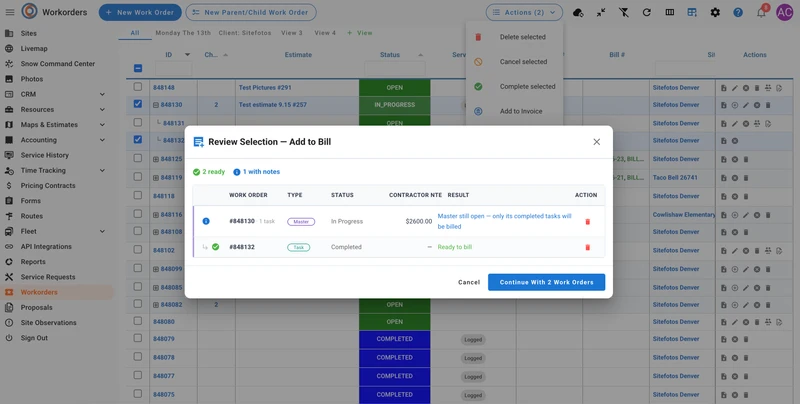This screenshot has height=404, width=800.
Task: Click the crew assign icon in row 848148
Action: (x=768, y=88)
